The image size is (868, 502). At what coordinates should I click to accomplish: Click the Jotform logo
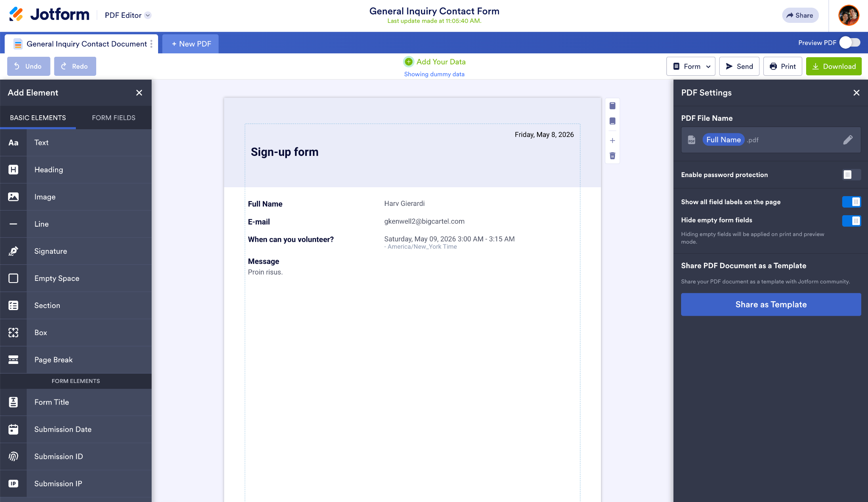point(49,15)
